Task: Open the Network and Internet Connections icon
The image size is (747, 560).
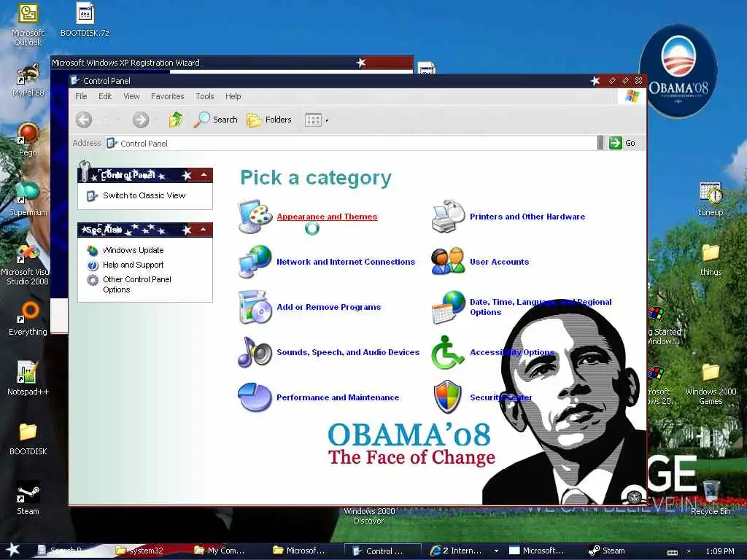Action: pyautogui.click(x=255, y=262)
